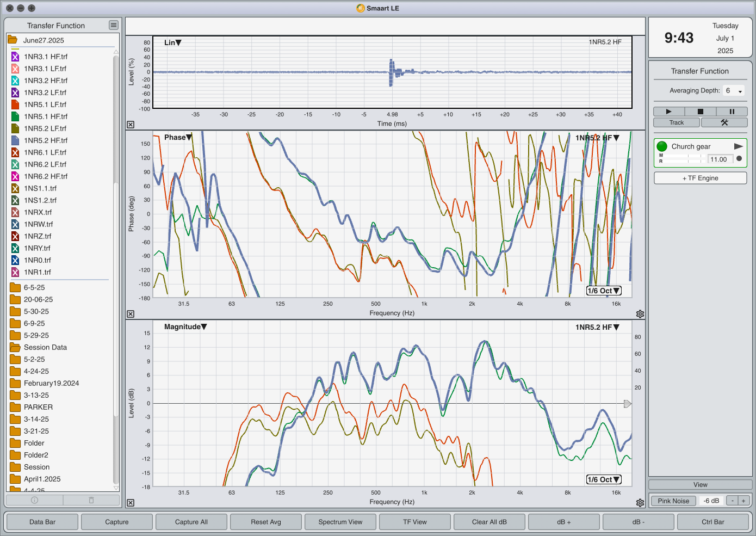Hide the 1NR5.1 HF.trf trace
The height and width of the screenshot is (536, 756).
click(x=15, y=116)
